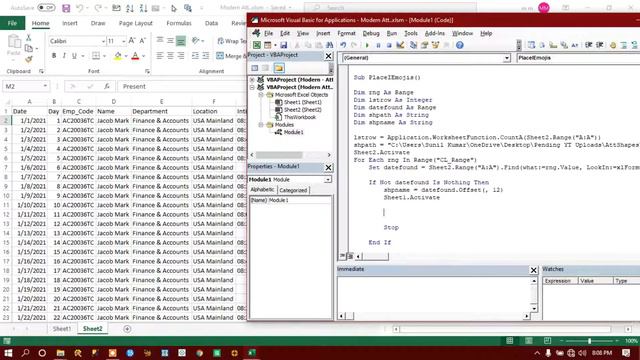Select ThisWorkbook in the Project tree

300,117
